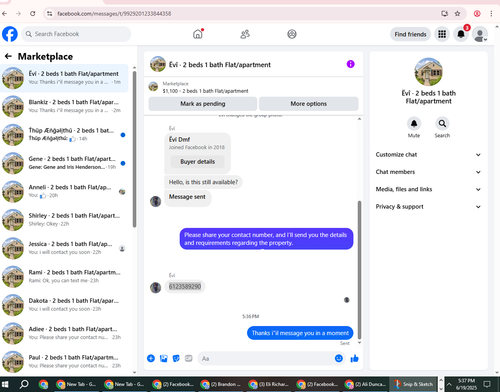Open the Home feed icon

198,34
